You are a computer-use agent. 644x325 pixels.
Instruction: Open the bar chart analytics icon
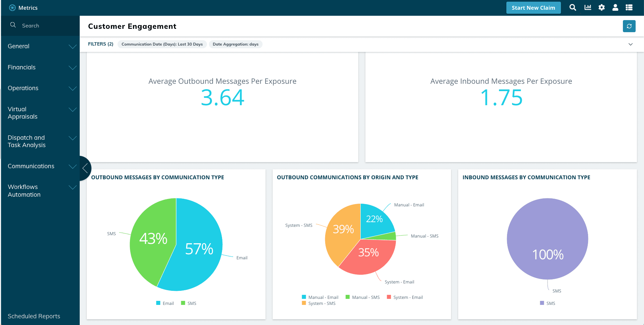tap(587, 7)
